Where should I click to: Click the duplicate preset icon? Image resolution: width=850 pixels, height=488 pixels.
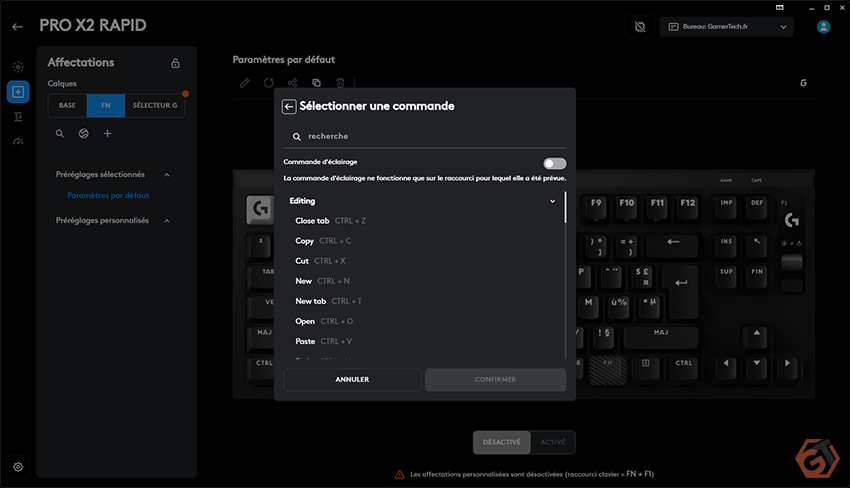[317, 83]
